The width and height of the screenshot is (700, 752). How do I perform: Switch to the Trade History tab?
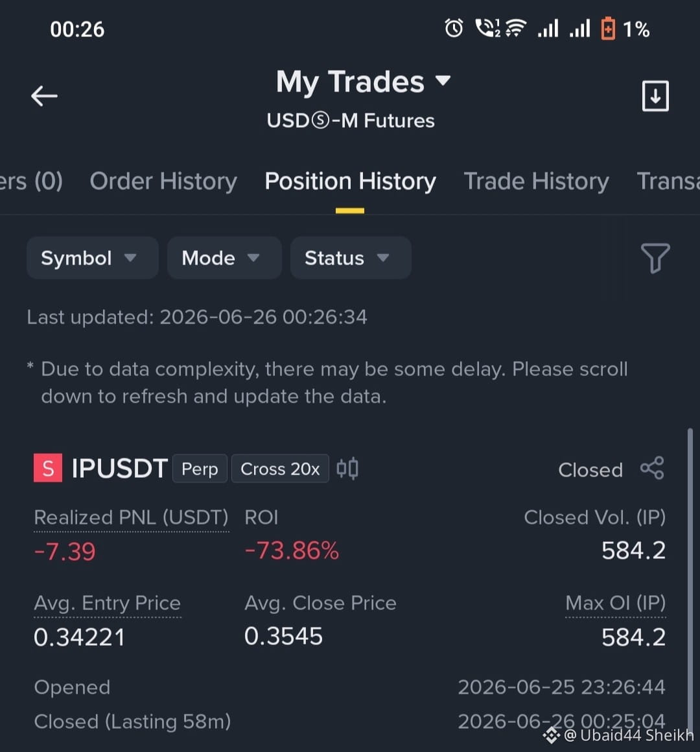tap(537, 182)
